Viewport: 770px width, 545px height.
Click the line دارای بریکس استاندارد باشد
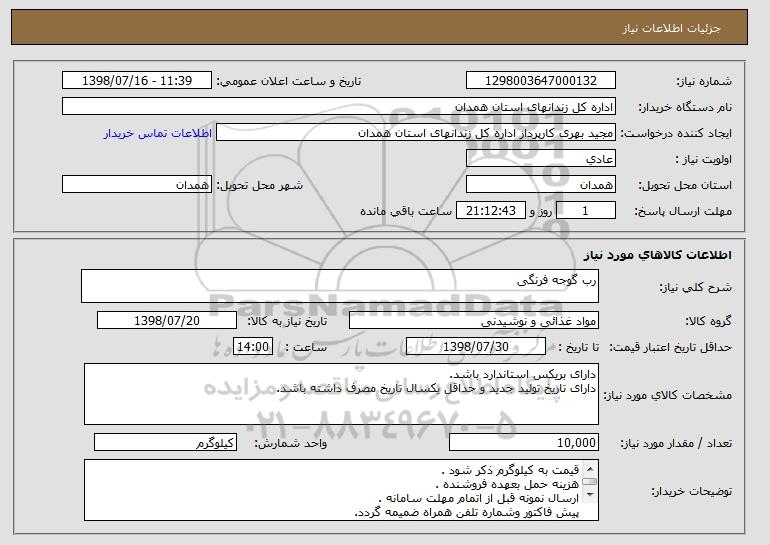[x=522, y=375]
